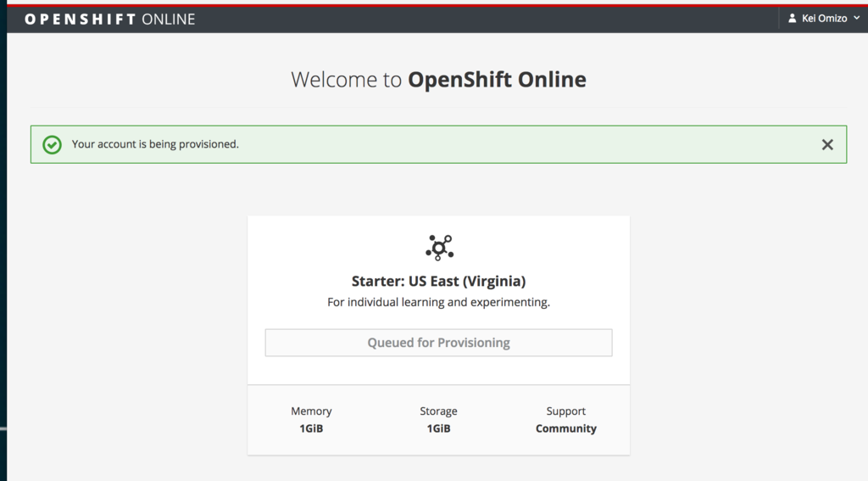Click the Starter plan cluster icon

click(440, 247)
